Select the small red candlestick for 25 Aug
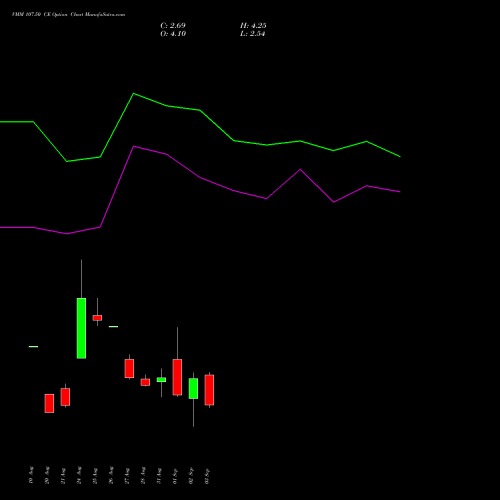Image resolution: width=500 pixels, height=500 pixels. tap(97, 318)
